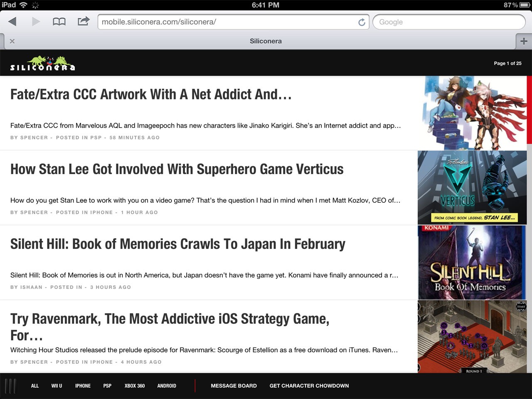Viewport: 532px width, 399px height.
Task: Close the Siliconera tab
Action: tap(12, 41)
